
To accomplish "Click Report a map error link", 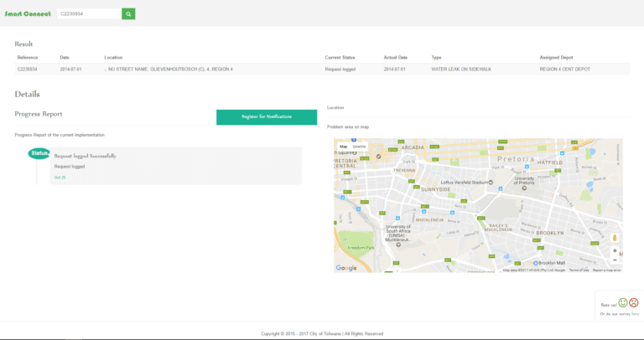I will [606, 270].
